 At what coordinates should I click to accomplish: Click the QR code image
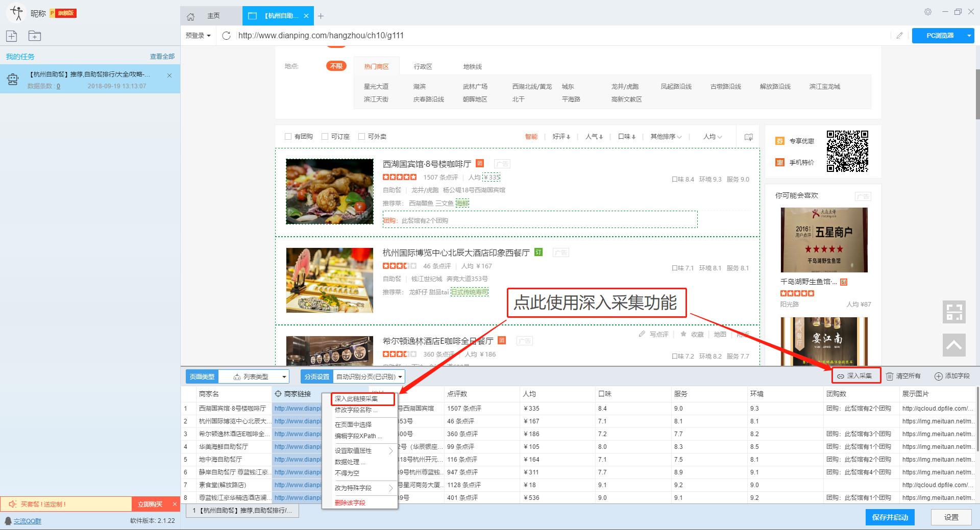coord(847,152)
